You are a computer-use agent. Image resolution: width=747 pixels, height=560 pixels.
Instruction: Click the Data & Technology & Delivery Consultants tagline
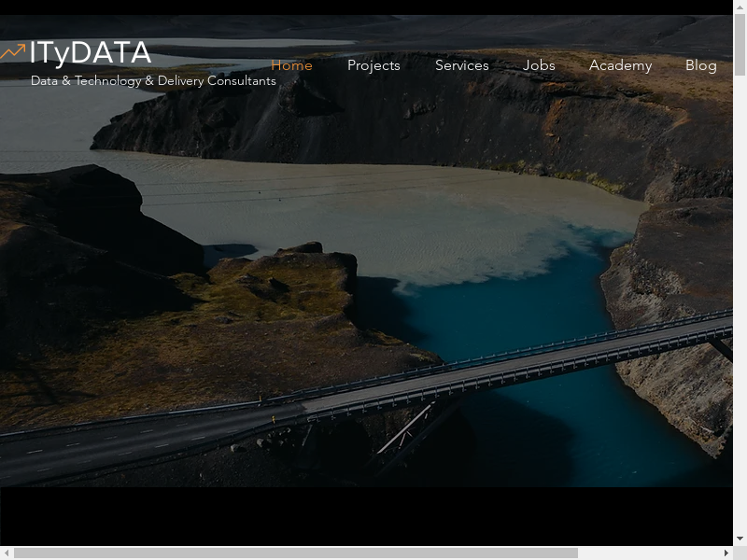(x=153, y=81)
